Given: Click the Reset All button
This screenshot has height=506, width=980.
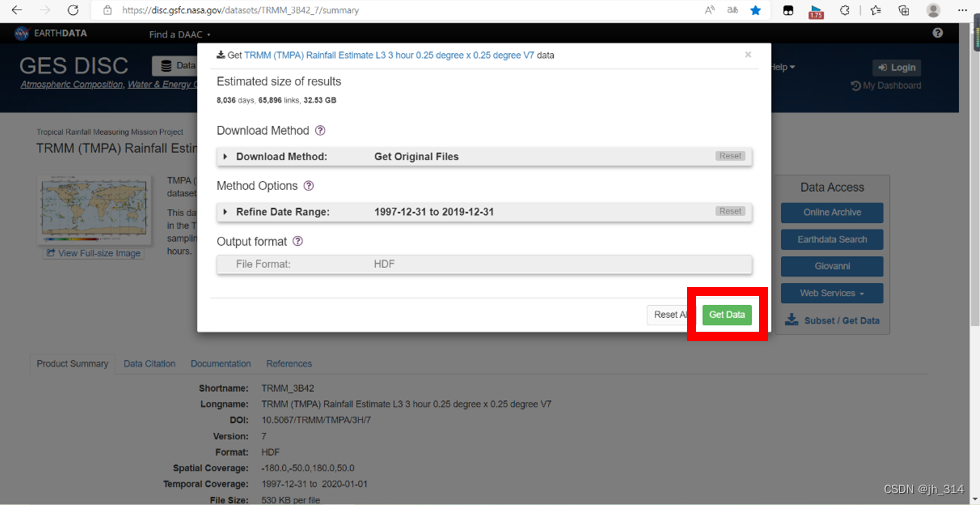Looking at the screenshot, I should [669, 315].
